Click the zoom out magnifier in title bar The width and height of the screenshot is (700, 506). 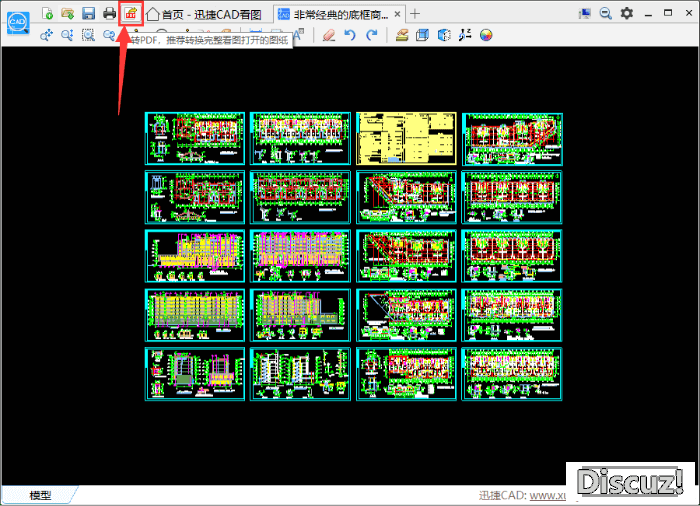point(606,13)
